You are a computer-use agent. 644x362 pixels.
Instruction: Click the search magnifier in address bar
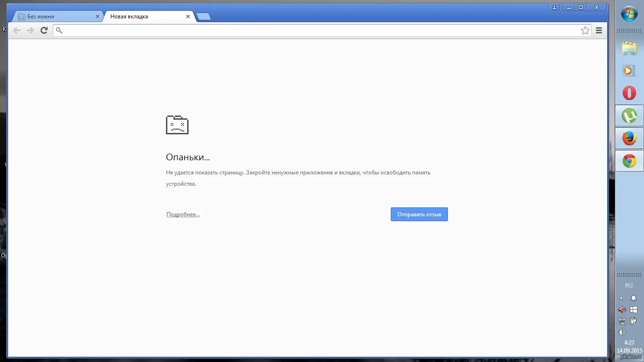(59, 31)
